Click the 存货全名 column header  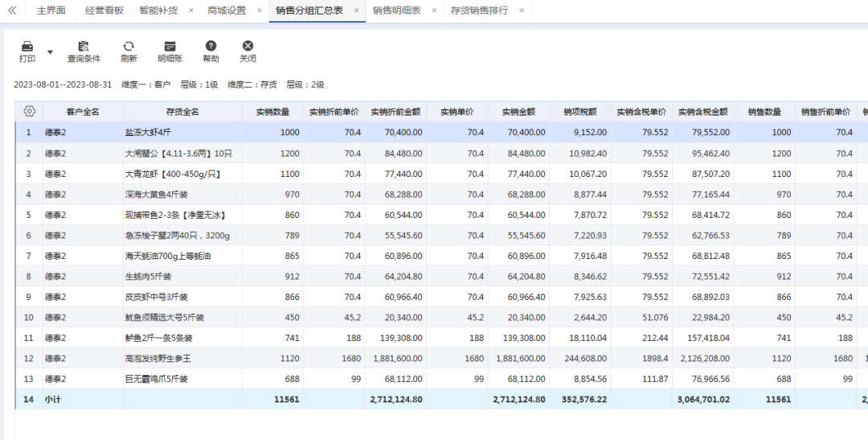(x=182, y=111)
